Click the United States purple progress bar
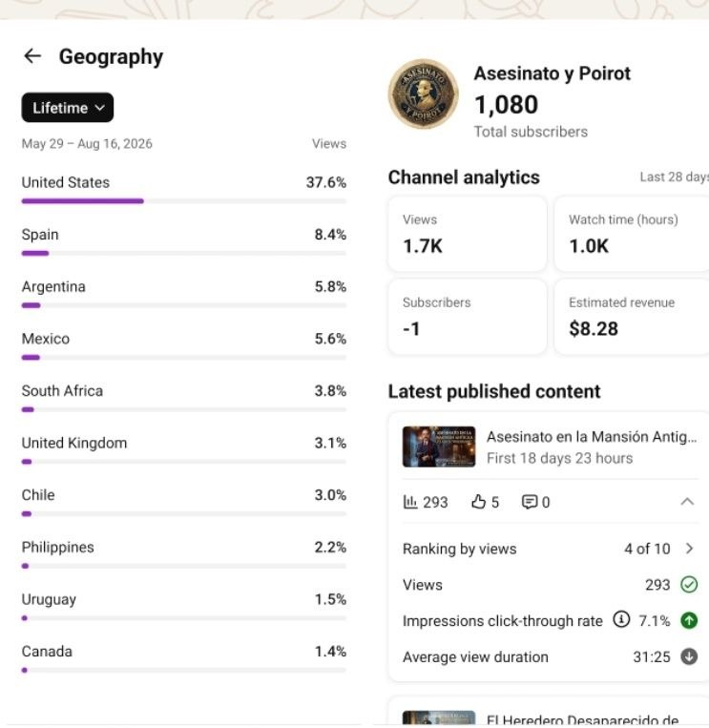 point(83,201)
